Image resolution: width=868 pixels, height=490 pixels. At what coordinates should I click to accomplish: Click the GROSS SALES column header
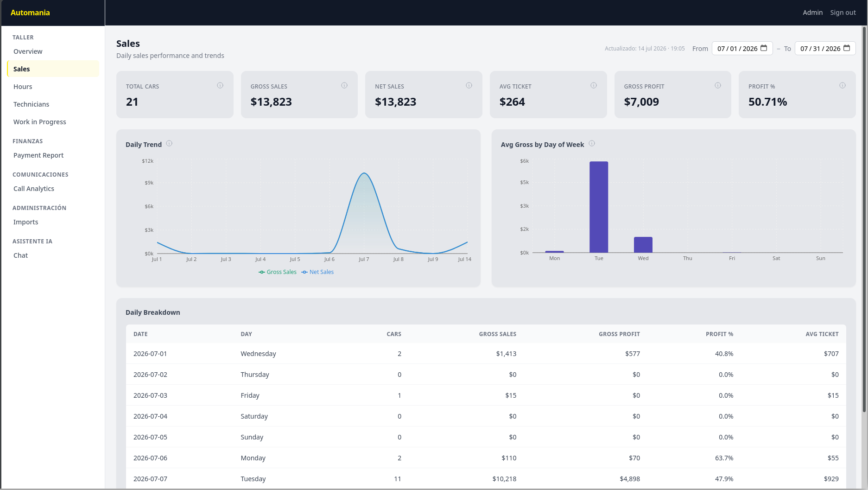coord(498,334)
